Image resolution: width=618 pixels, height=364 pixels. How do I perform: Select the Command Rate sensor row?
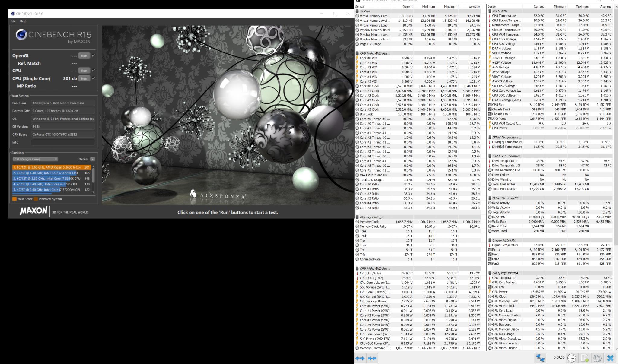[x=418, y=259]
